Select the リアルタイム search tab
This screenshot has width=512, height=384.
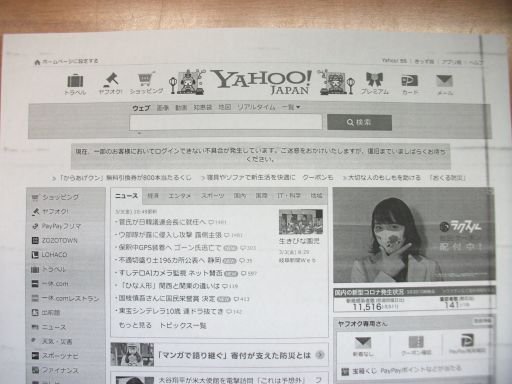(x=256, y=107)
